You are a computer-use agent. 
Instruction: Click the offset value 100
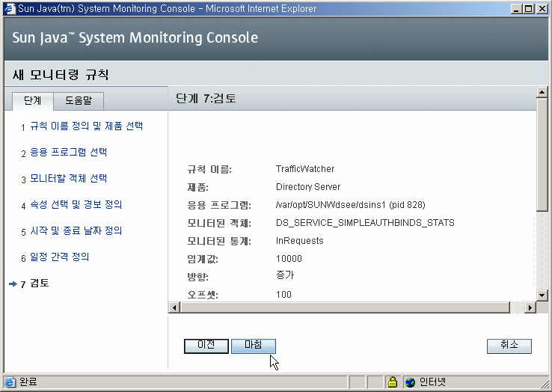283,295
